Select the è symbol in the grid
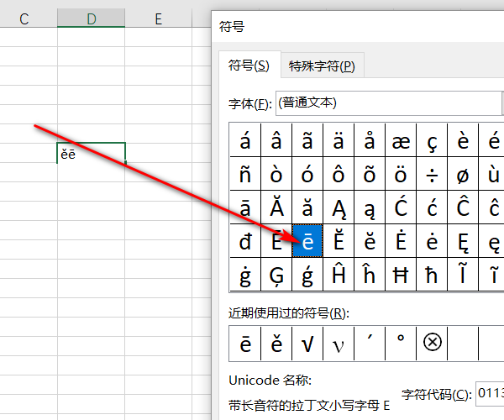This screenshot has height=420, width=504. point(463,140)
